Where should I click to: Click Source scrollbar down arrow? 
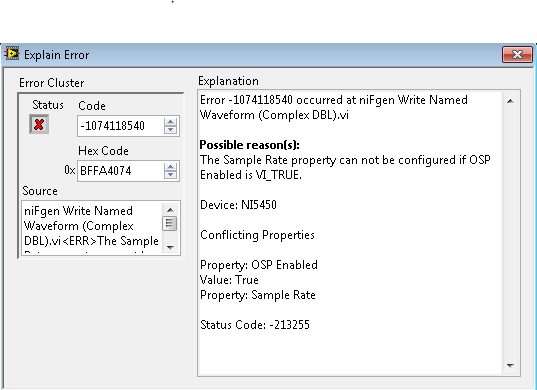pyautogui.click(x=170, y=247)
